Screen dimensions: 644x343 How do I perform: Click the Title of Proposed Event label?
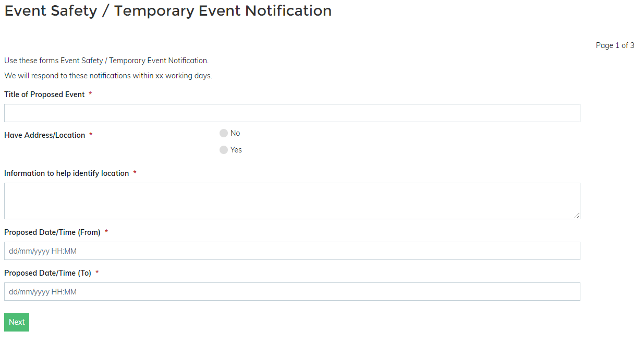[x=44, y=94]
